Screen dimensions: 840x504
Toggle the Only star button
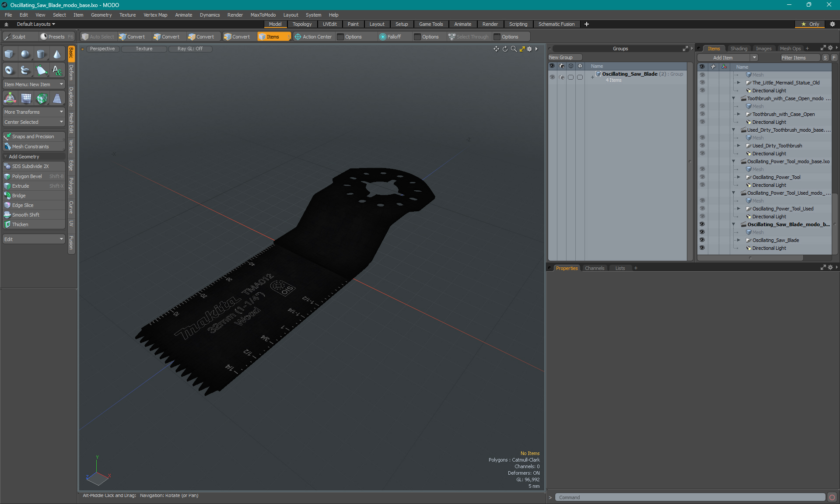click(810, 24)
